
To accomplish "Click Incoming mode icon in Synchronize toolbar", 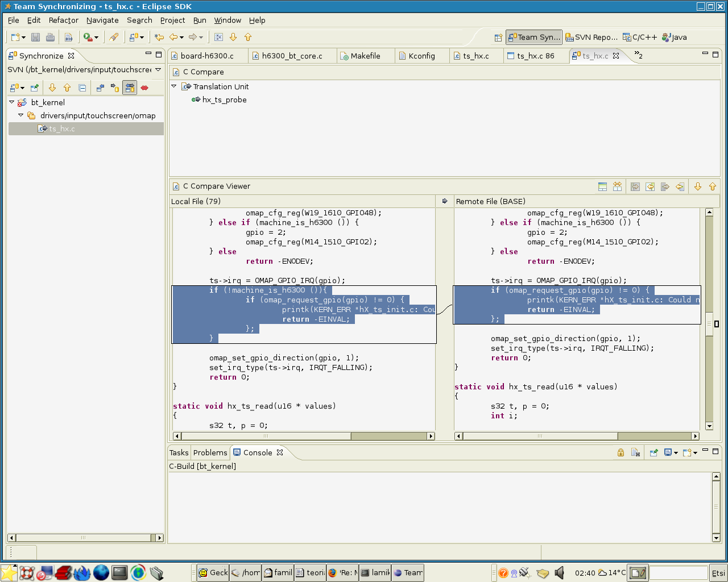I will point(100,88).
